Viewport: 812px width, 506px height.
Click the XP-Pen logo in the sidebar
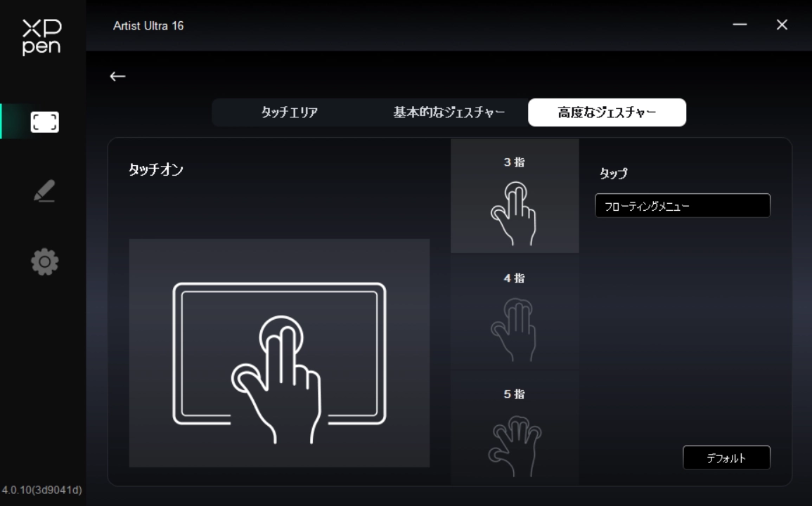click(x=41, y=37)
